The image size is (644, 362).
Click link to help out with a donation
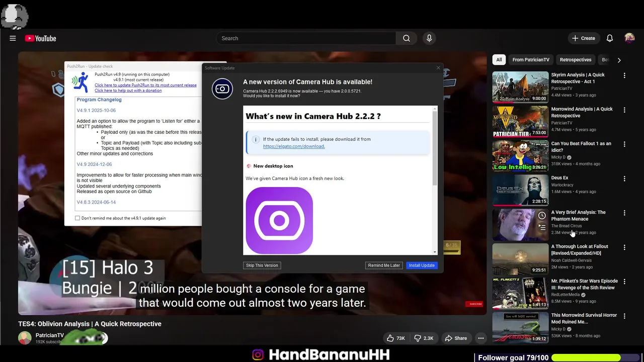pos(128,90)
